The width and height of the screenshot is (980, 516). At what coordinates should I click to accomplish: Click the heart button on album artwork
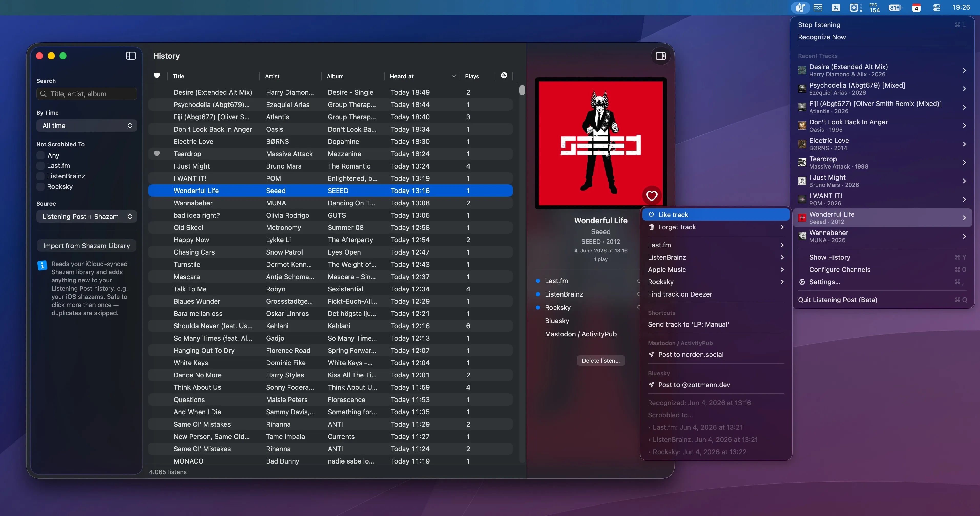pos(652,195)
